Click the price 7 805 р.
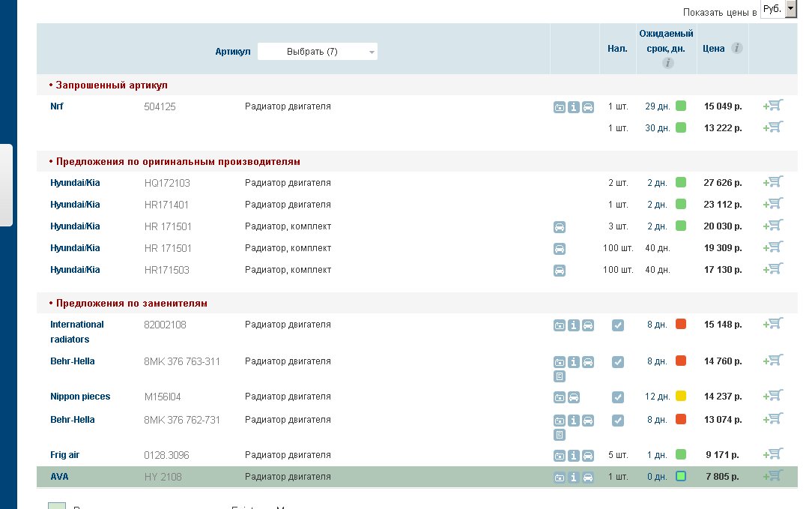This screenshot has width=812, height=509. tap(722, 476)
